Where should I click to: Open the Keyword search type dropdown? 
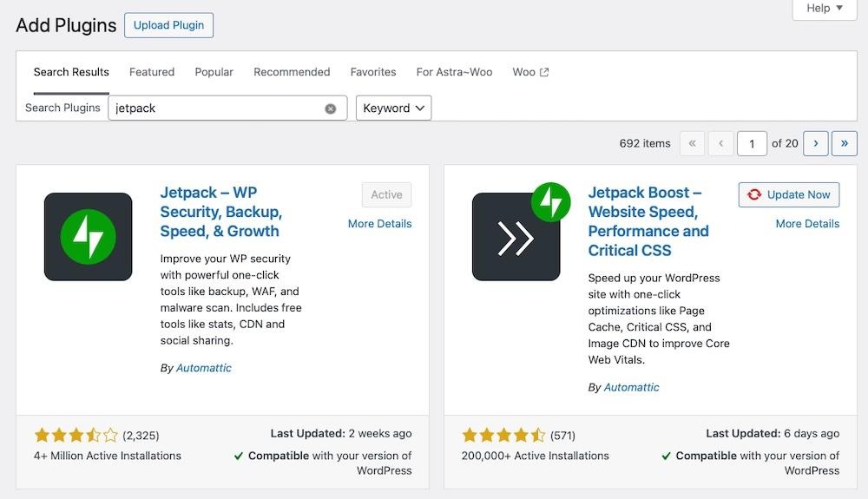pos(393,108)
